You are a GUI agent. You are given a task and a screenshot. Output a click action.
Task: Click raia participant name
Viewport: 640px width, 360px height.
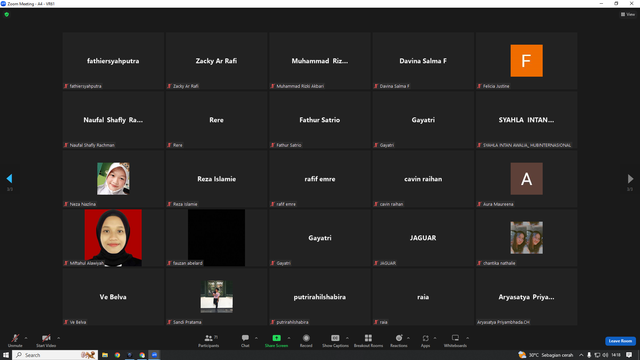(423, 297)
